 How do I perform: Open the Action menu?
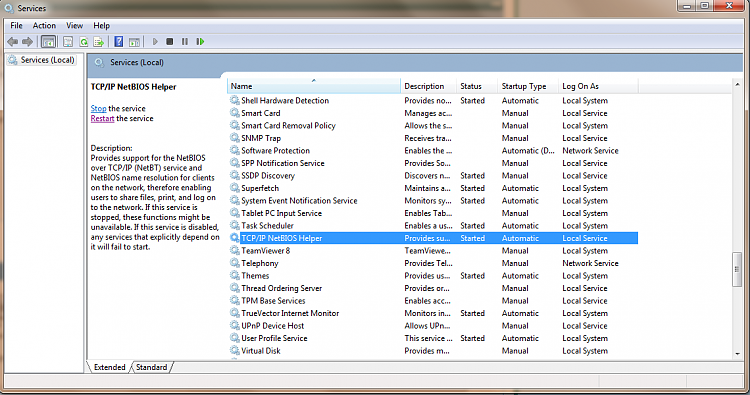click(x=44, y=25)
